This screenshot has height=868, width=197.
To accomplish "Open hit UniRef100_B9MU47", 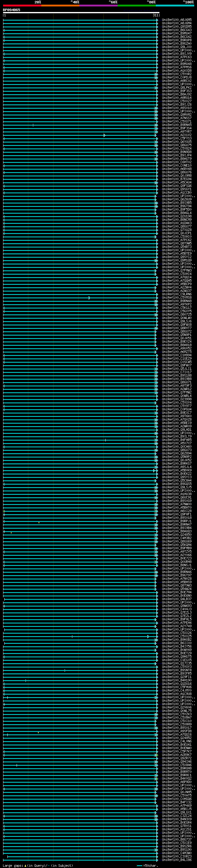I will pos(177,33).
